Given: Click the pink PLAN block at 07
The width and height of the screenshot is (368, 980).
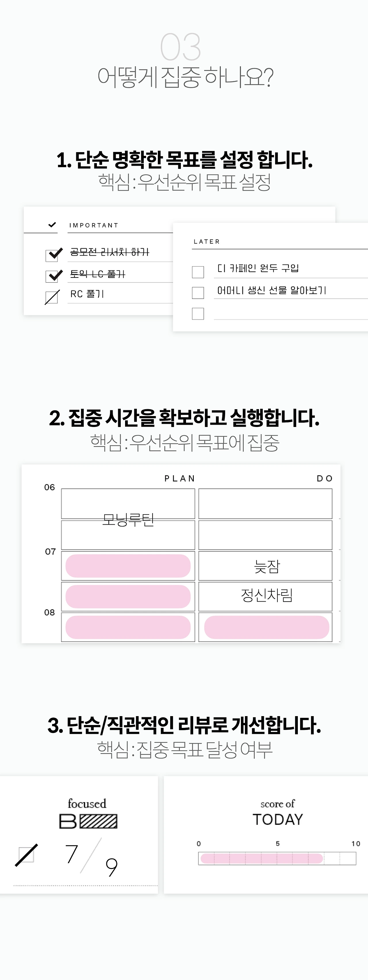Looking at the screenshot, I should pos(128,566).
